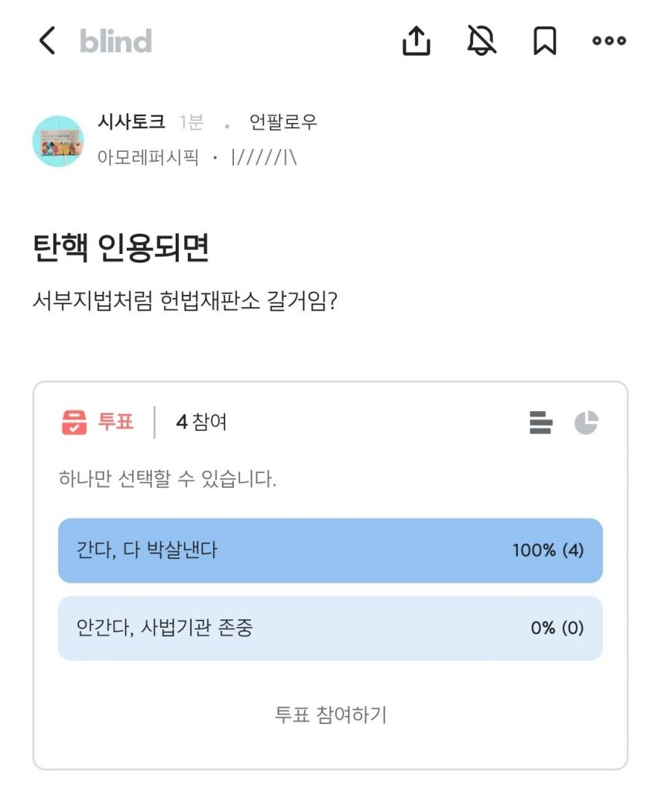The height and width of the screenshot is (812, 661).
Task: Open the 아모레퍼시픽 company label
Action: coord(148,157)
